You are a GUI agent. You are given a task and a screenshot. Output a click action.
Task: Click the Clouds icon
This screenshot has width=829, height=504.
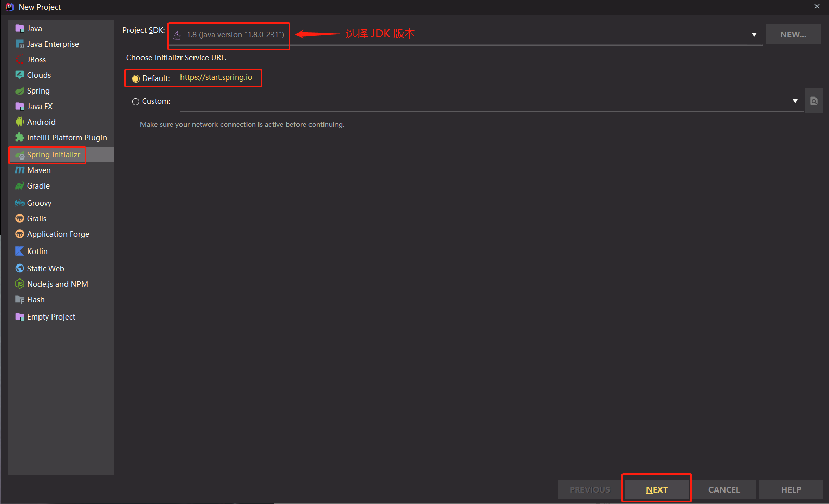point(20,75)
